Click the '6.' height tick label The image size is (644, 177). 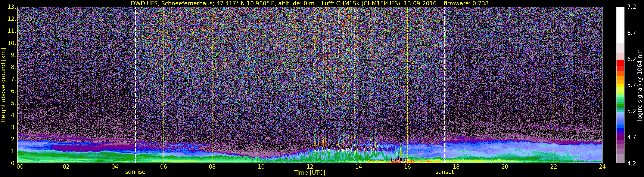[13, 91]
